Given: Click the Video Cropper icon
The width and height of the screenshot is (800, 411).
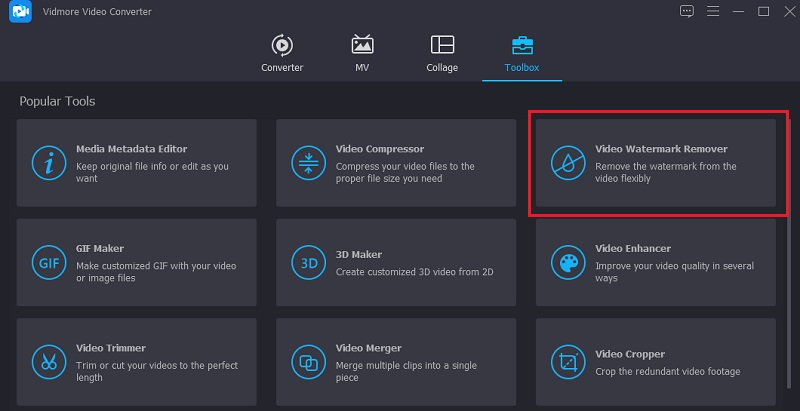Looking at the screenshot, I should (567, 362).
